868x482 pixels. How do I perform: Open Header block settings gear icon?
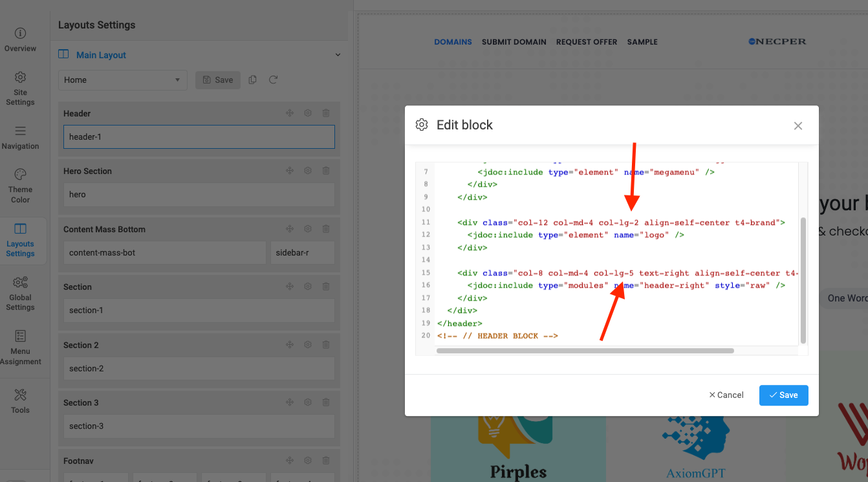(x=308, y=113)
